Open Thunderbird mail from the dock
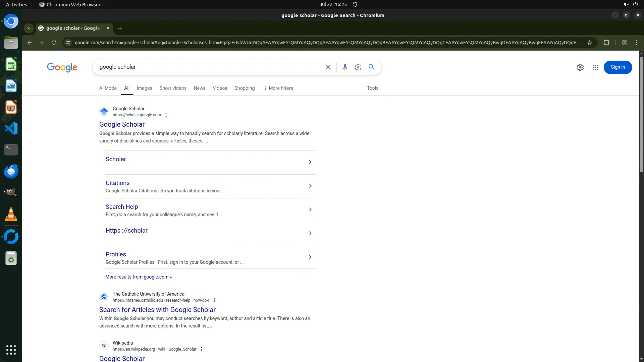Image resolution: width=644 pixels, height=362 pixels. pos(11,171)
